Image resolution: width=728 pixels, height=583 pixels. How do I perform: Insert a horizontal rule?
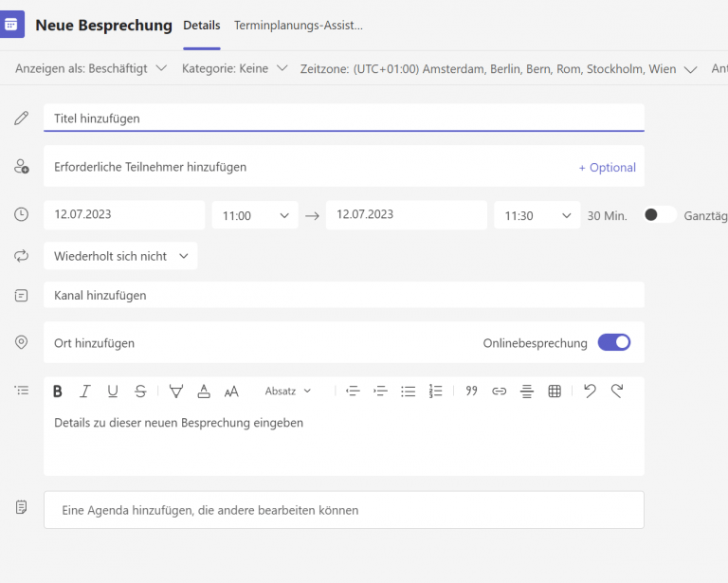tap(526, 391)
